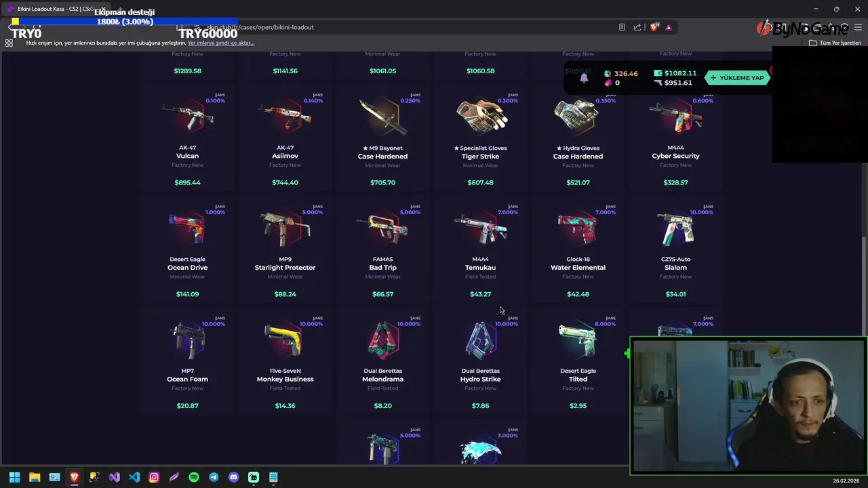868x488 pixels.
Task: Click the Vulcan price $895.44
Action: click(188, 182)
